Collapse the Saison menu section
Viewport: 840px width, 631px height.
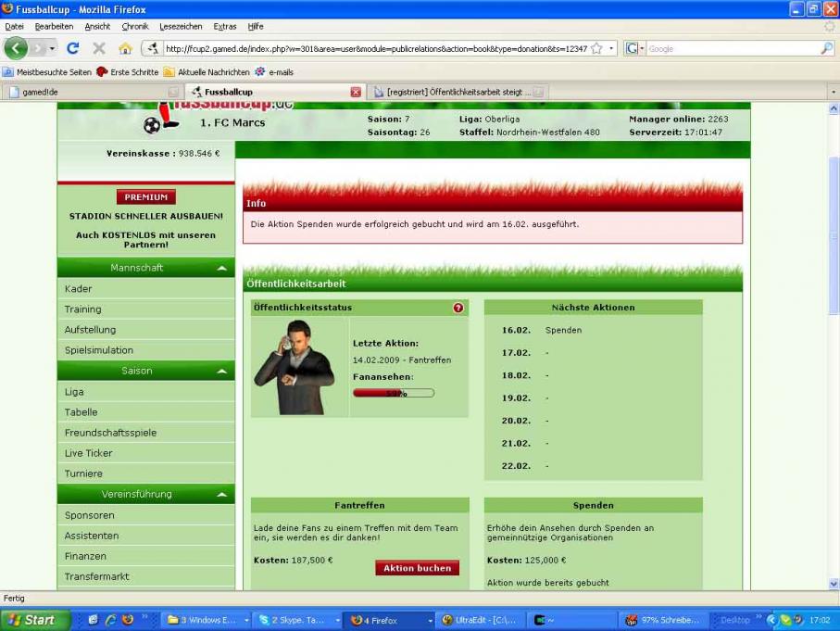tap(220, 371)
